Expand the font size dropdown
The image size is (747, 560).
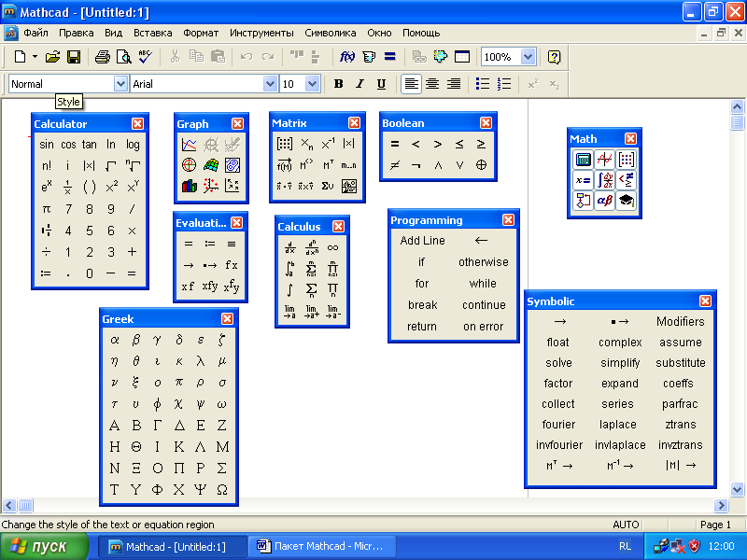coord(312,84)
